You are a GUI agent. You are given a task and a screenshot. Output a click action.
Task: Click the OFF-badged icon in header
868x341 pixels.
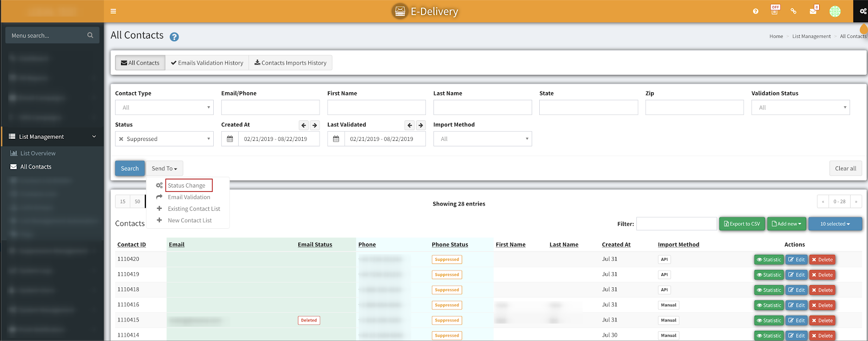click(775, 10)
